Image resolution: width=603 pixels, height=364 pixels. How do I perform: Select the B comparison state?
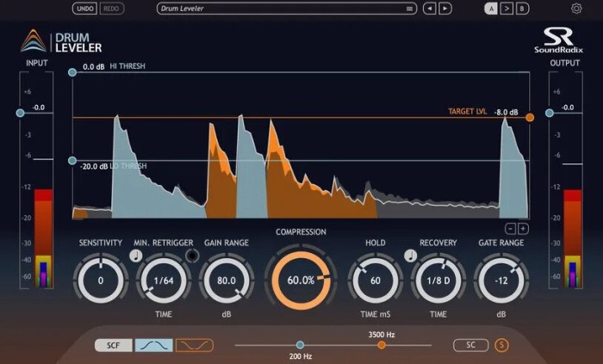click(x=522, y=9)
